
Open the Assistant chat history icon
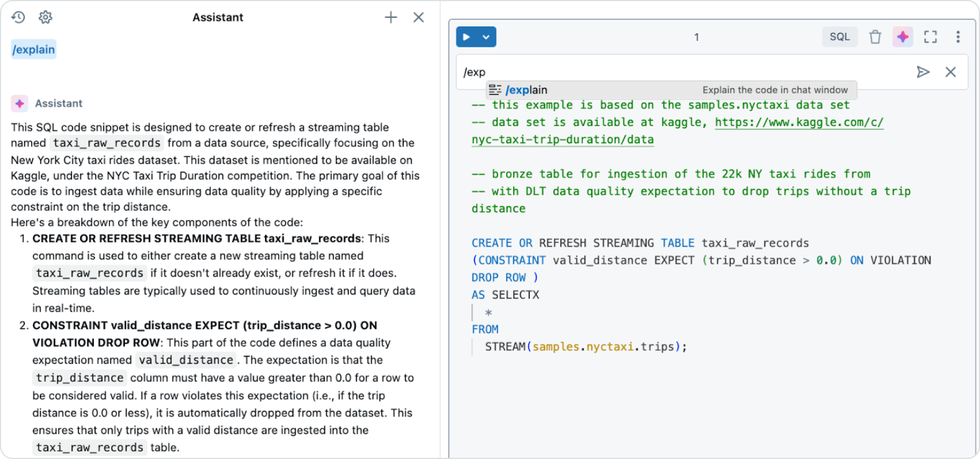point(18,17)
